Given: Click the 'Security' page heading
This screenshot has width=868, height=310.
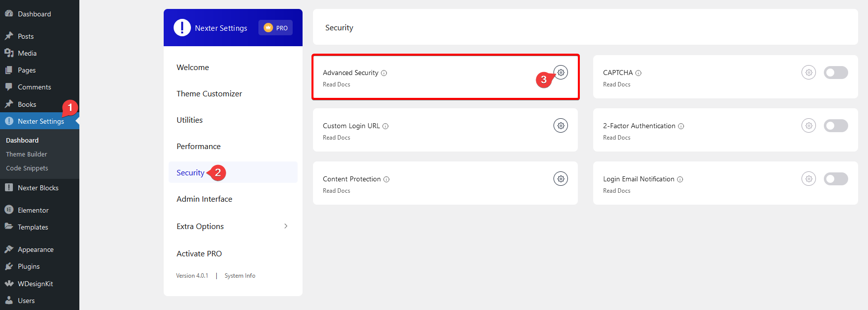Looking at the screenshot, I should (x=339, y=28).
